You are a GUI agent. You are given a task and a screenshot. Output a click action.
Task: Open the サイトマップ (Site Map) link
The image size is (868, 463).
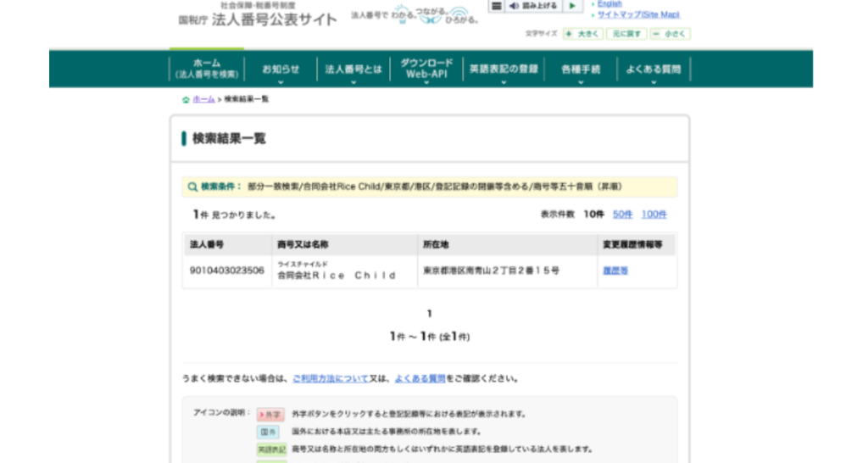coord(638,15)
